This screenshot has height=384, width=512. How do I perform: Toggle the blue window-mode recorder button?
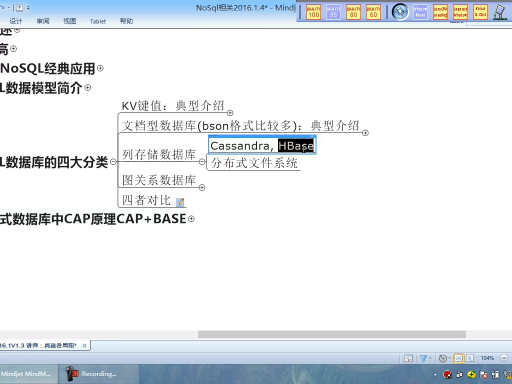(x=420, y=12)
